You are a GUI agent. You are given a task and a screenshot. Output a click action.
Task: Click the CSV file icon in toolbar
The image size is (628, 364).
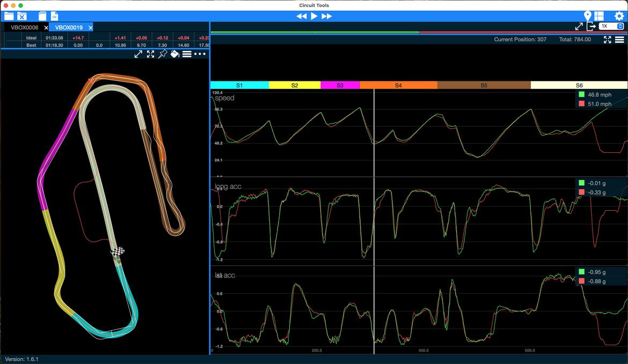tap(54, 16)
